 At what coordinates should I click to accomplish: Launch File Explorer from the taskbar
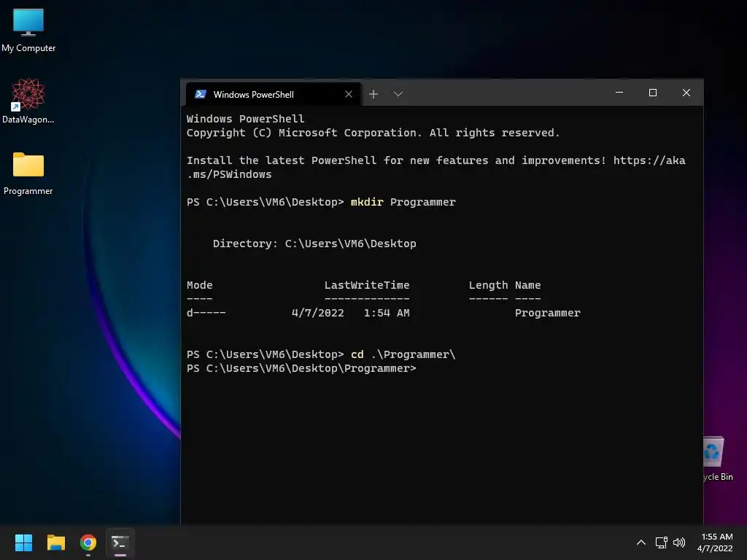[x=55, y=542]
